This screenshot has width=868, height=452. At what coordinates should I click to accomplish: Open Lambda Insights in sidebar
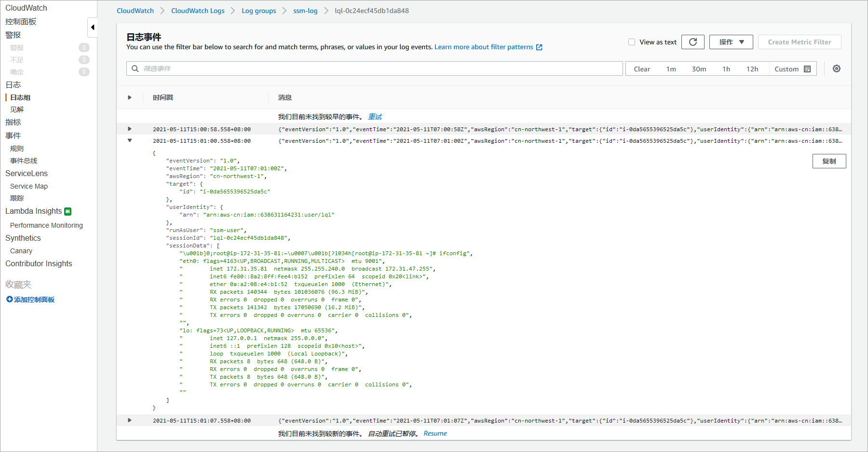click(34, 211)
